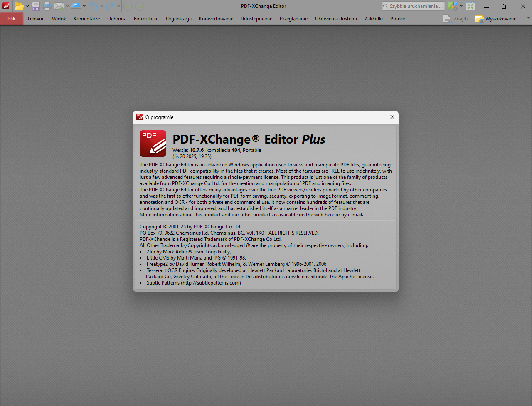Switch to the Przeglądanie ribbon tab
This screenshot has height=406, width=532.
[x=293, y=19]
